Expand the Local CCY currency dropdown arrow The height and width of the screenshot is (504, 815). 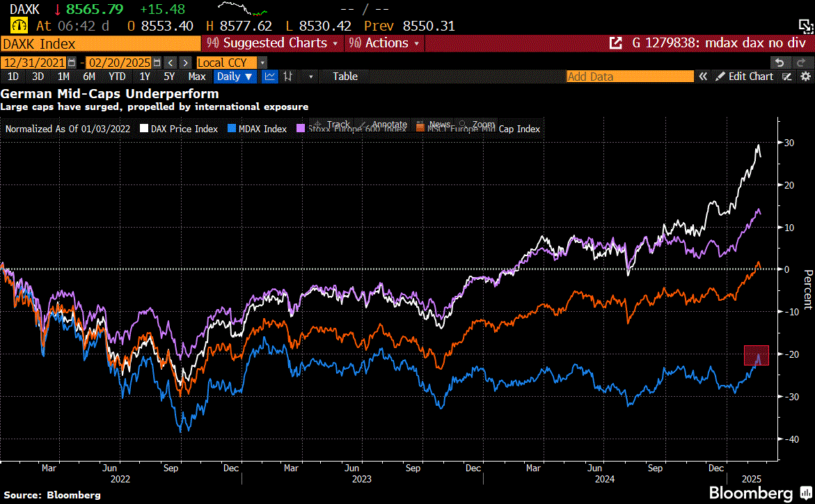point(262,63)
